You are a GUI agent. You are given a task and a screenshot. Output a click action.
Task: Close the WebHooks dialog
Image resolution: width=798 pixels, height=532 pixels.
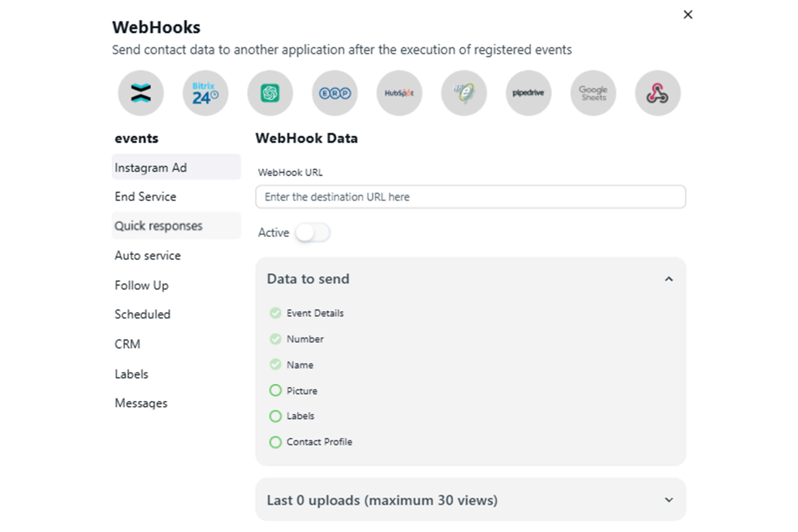[x=688, y=15]
